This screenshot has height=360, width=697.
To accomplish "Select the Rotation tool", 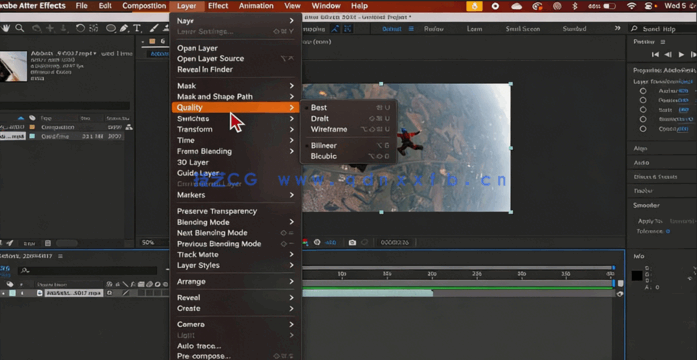I will (x=80, y=28).
